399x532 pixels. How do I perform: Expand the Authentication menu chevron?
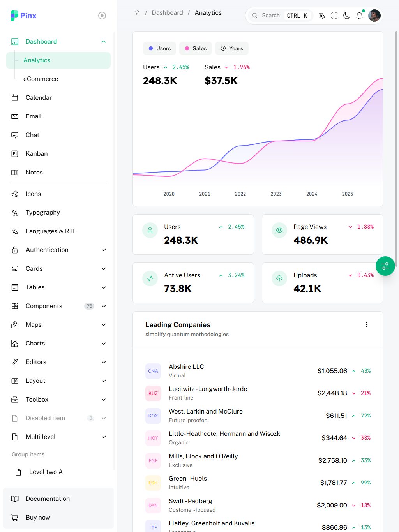(x=104, y=250)
